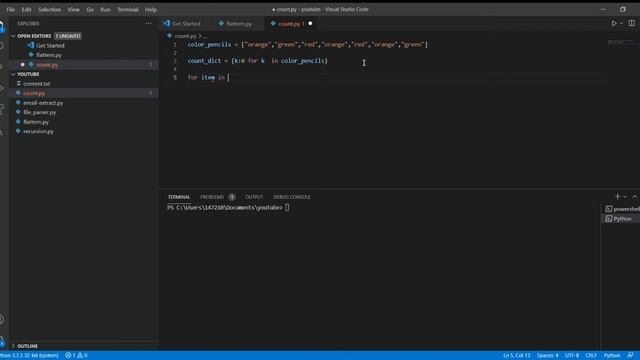Switch to the DEBUG CONSOLE tab
Screen dimensions: 640x360
pyautogui.click(x=292, y=197)
